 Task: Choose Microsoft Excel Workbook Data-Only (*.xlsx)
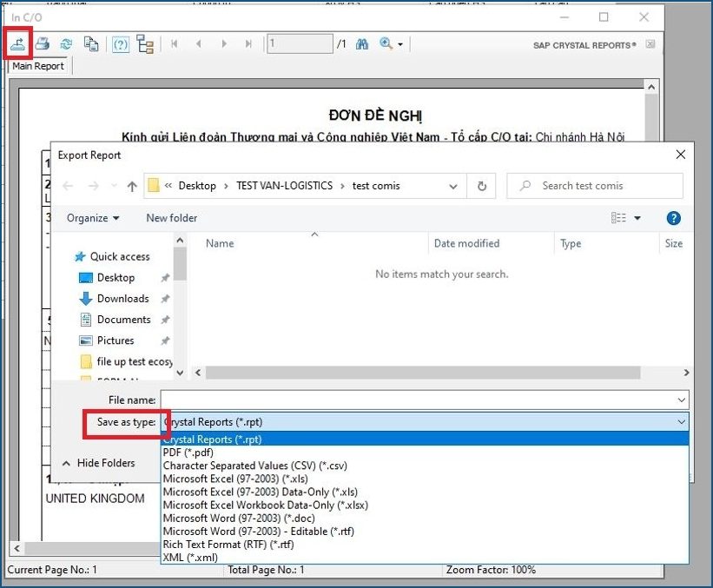click(x=425, y=505)
